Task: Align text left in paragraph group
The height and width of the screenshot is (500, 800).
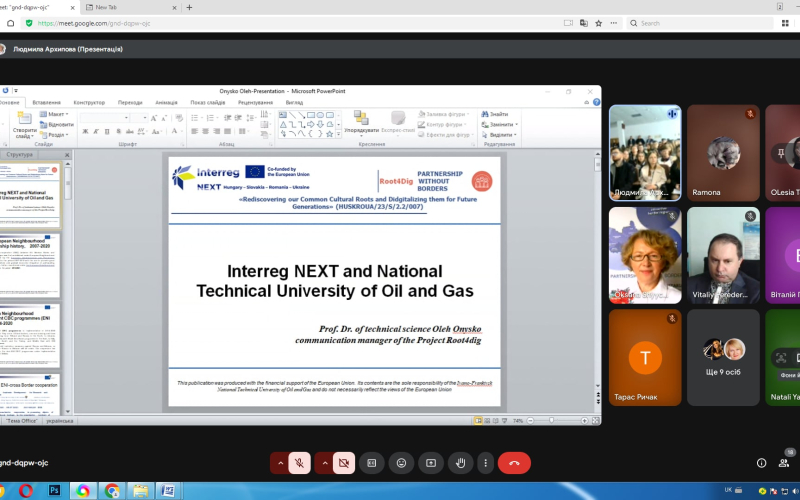Action: (x=194, y=132)
